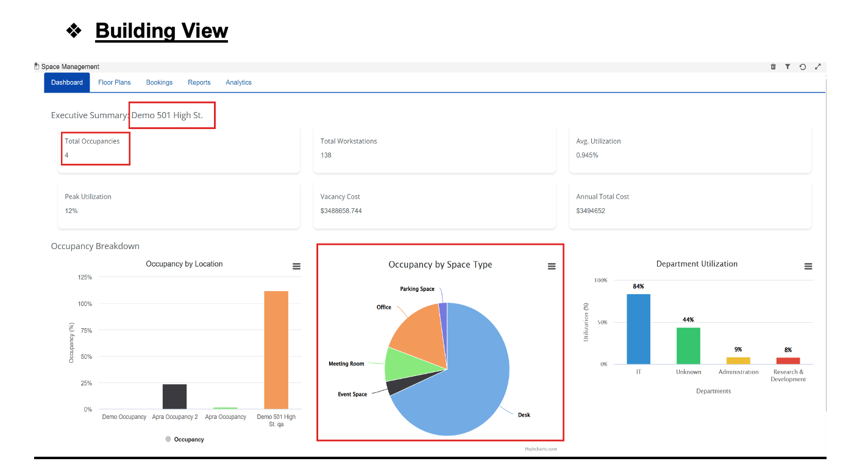Select the active Dashboard tab
This screenshot has height=475, width=868.
click(x=67, y=82)
